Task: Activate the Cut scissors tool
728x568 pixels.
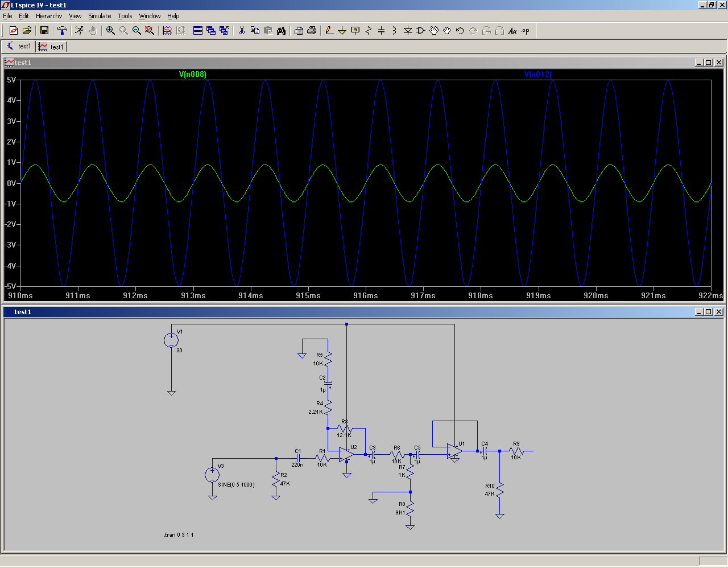Action: click(242, 31)
